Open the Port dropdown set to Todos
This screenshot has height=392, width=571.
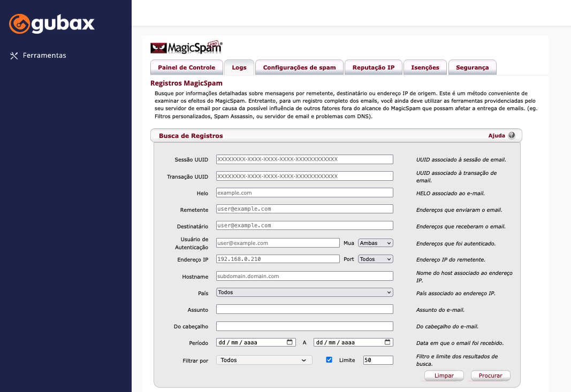click(x=376, y=259)
